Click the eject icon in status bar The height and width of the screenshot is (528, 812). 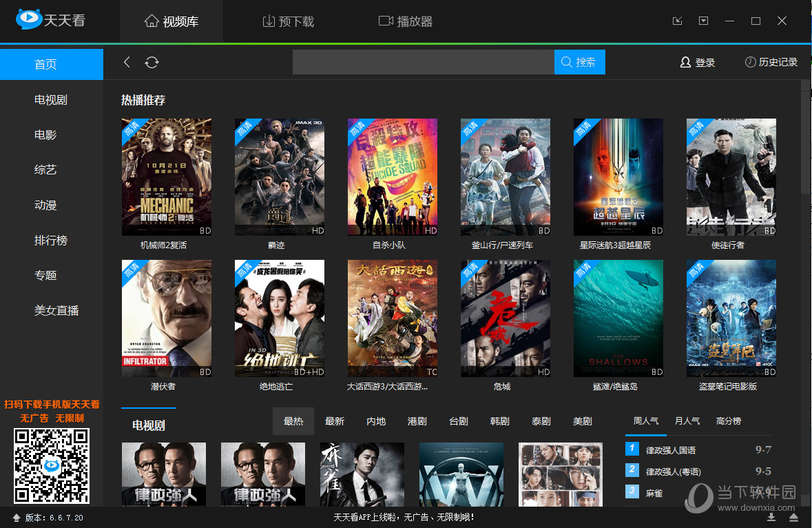click(x=793, y=517)
